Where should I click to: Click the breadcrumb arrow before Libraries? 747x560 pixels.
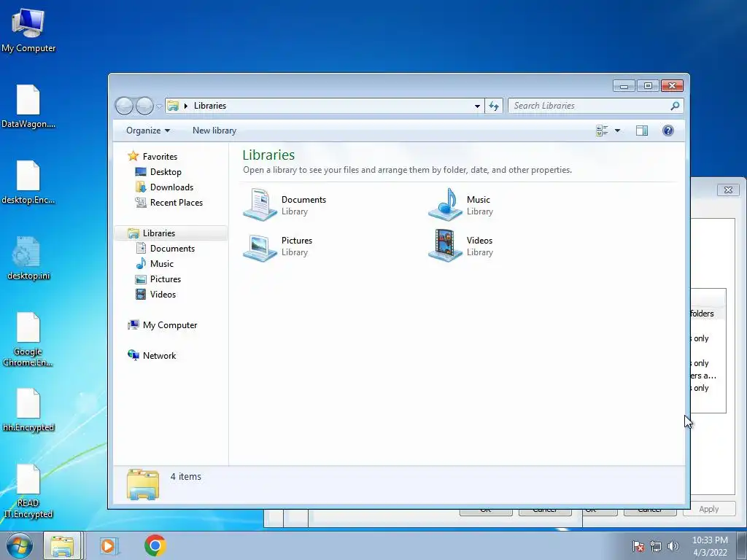[186, 106]
